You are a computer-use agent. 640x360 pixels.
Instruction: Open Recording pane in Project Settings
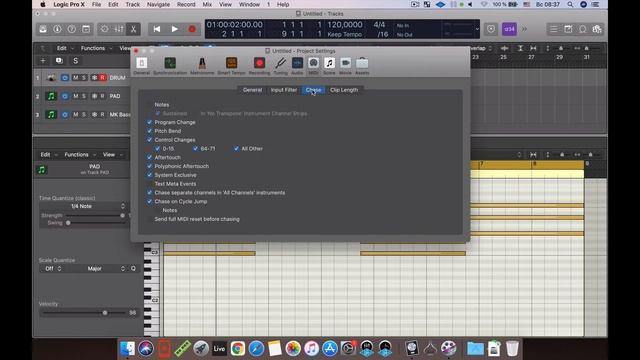[259, 66]
